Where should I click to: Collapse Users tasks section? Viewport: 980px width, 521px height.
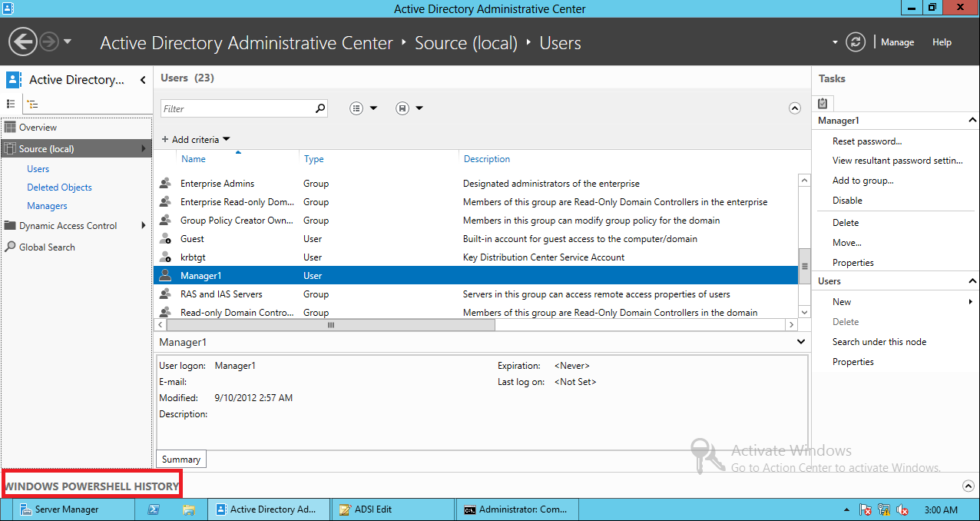click(x=972, y=281)
